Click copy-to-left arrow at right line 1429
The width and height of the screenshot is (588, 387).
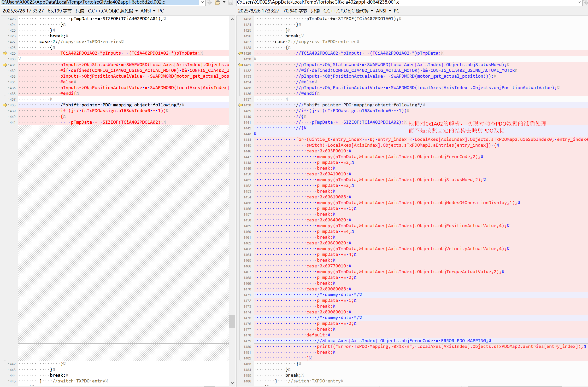point(240,53)
